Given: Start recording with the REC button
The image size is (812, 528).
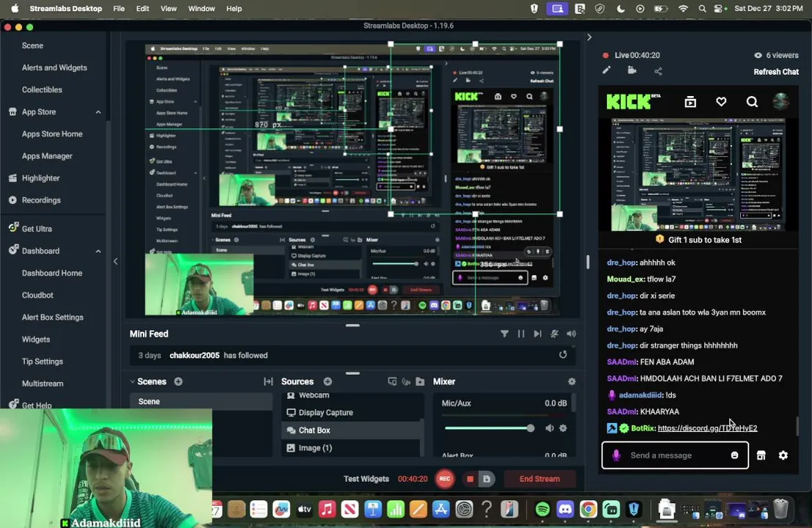Looking at the screenshot, I should (x=444, y=479).
